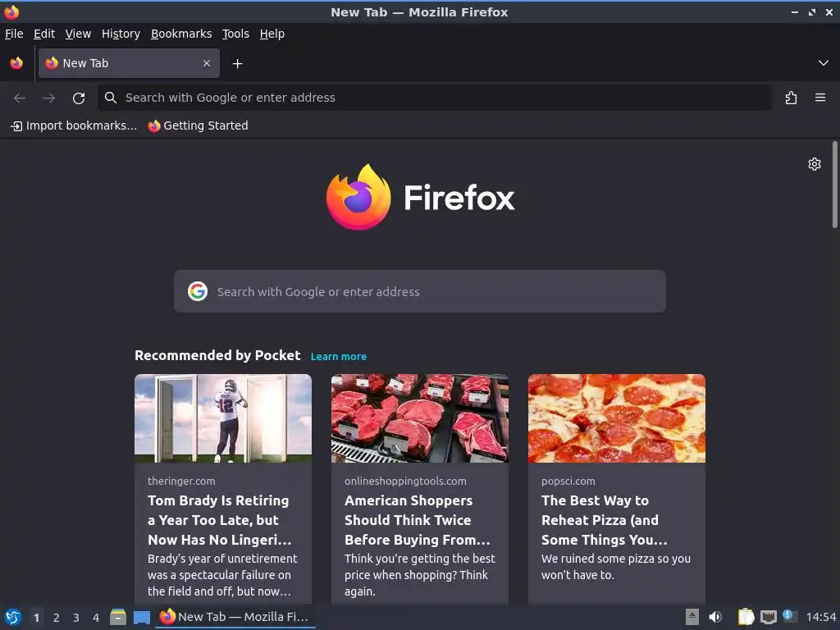Click the search magnifier in the address bar

tap(111, 98)
